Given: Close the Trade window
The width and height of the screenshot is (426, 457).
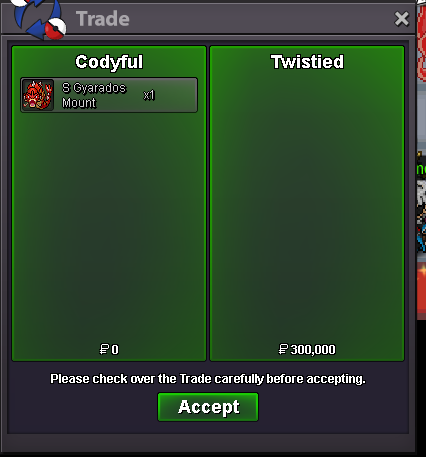Looking at the screenshot, I should [x=401, y=19].
